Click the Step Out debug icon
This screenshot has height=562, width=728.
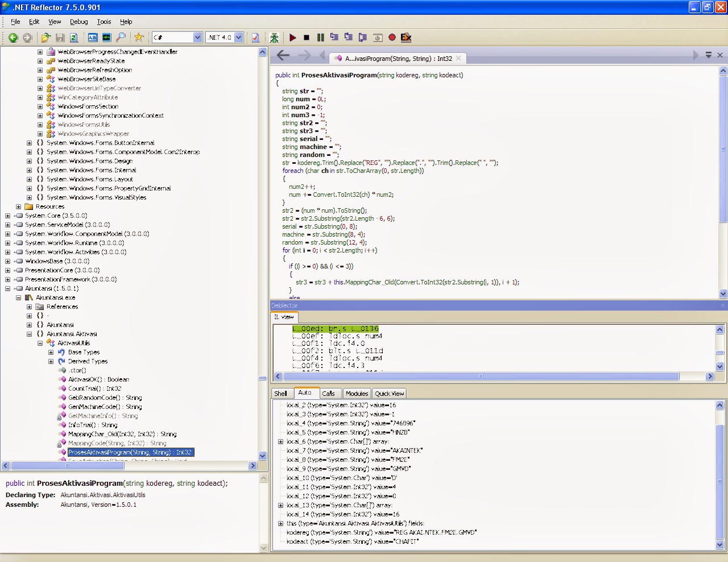pyautogui.click(x=363, y=38)
